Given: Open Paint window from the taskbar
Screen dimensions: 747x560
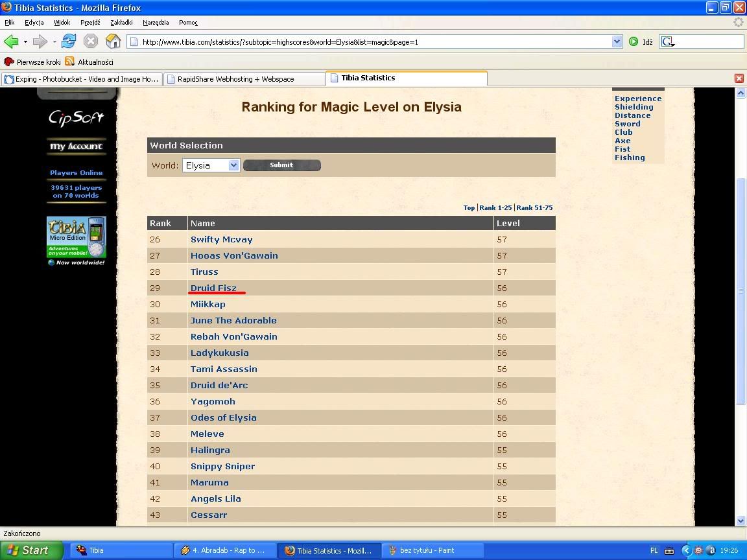Looking at the screenshot, I should [x=427, y=550].
